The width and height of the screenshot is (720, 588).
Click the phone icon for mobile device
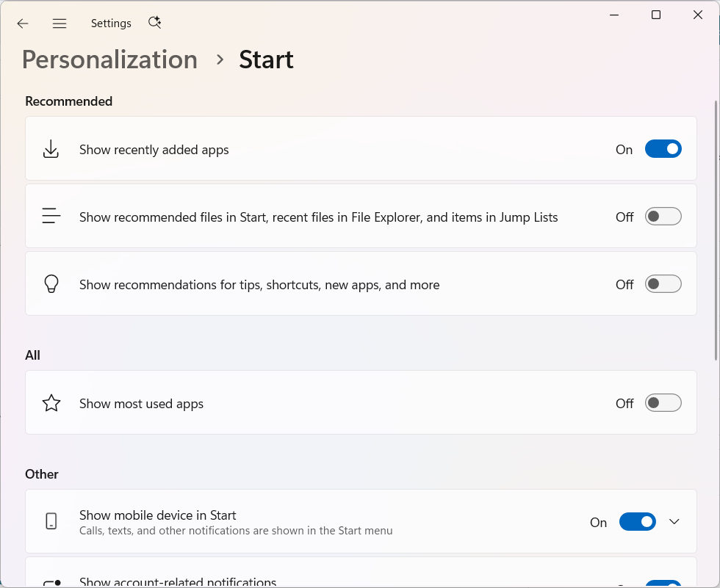[x=51, y=521]
